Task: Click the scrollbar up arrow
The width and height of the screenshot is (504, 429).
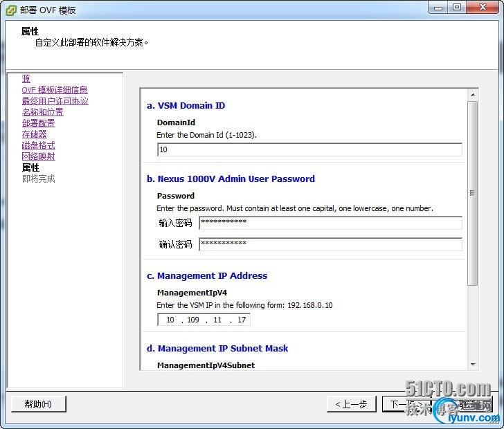Action: tap(473, 95)
